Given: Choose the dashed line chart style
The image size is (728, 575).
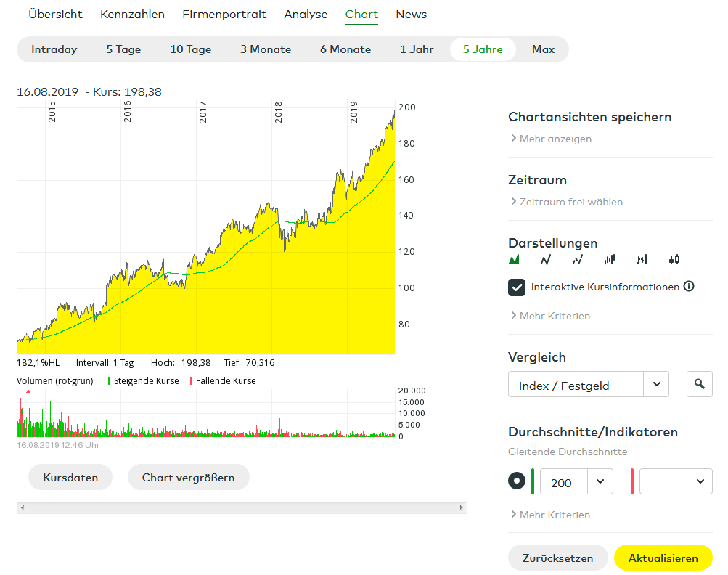Looking at the screenshot, I should click(578, 260).
